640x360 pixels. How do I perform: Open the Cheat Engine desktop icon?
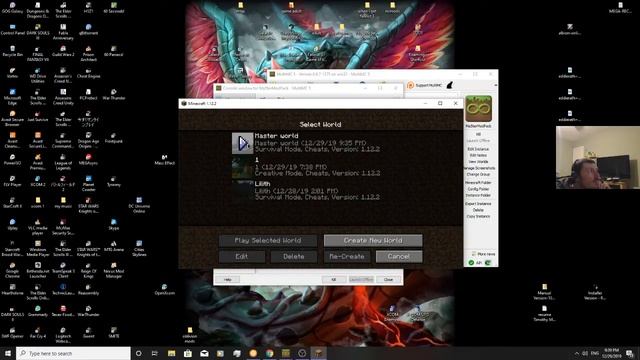click(88, 73)
